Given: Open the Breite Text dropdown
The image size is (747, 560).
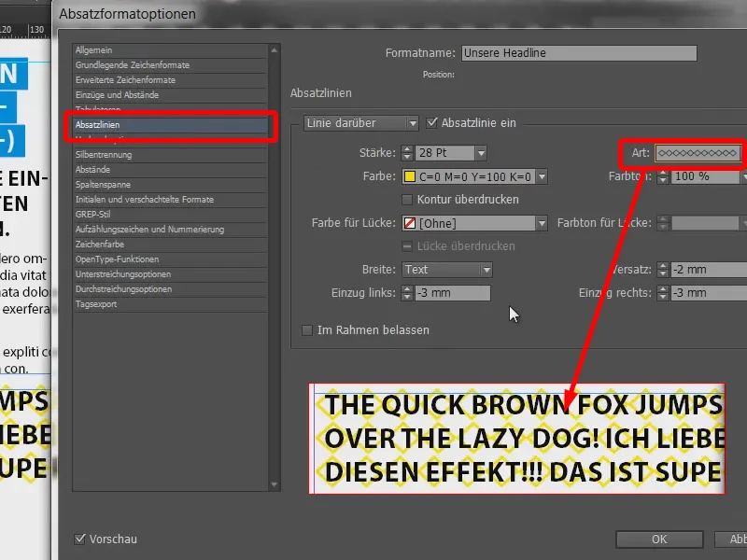Looking at the screenshot, I should click(x=447, y=270).
